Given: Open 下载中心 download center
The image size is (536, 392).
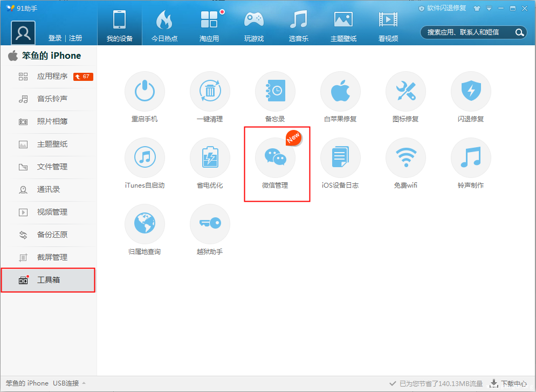Looking at the screenshot, I should (x=508, y=383).
